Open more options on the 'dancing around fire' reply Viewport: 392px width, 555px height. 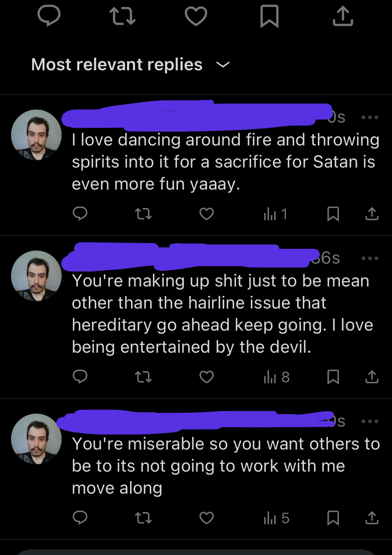[x=370, y=118]
